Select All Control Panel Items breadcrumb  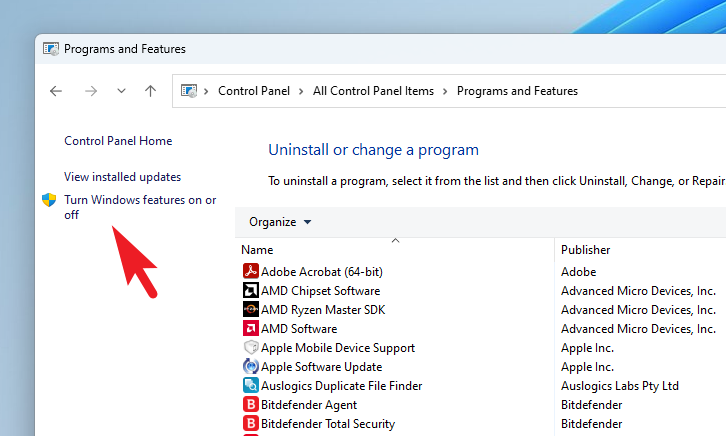(373, 91)
